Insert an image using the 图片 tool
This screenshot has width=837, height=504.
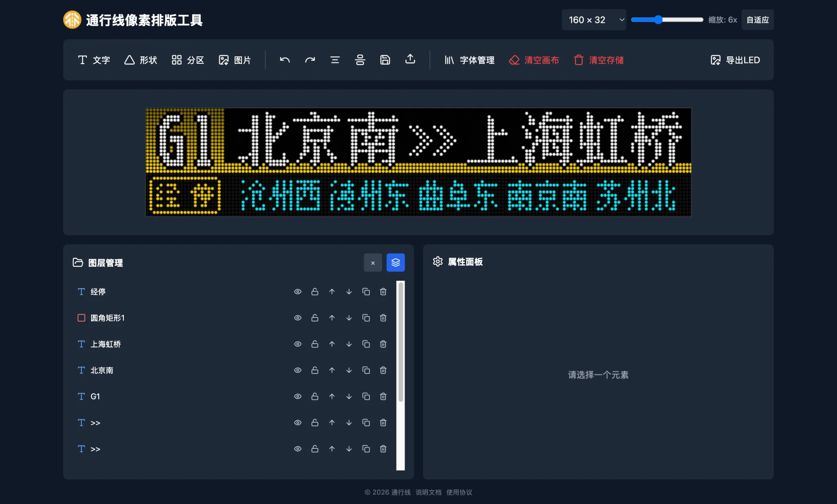[x=235, y=60]
